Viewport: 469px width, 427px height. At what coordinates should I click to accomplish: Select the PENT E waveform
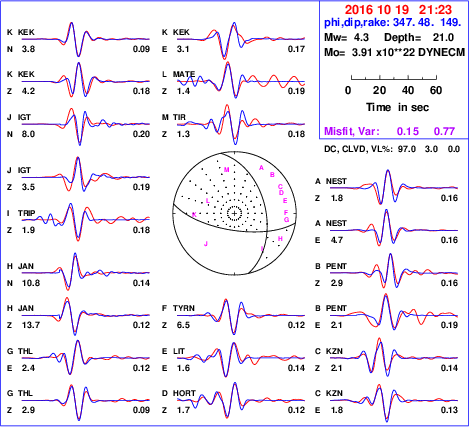394,315
